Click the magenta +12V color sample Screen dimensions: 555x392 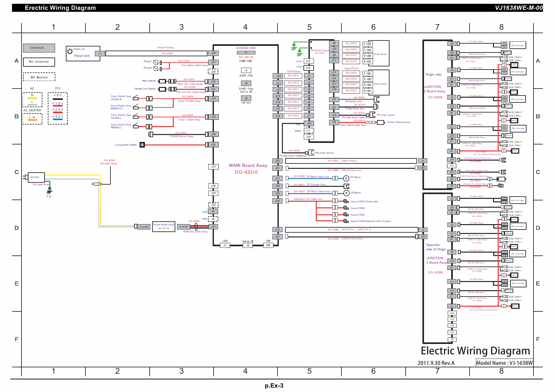pos(58,106)
